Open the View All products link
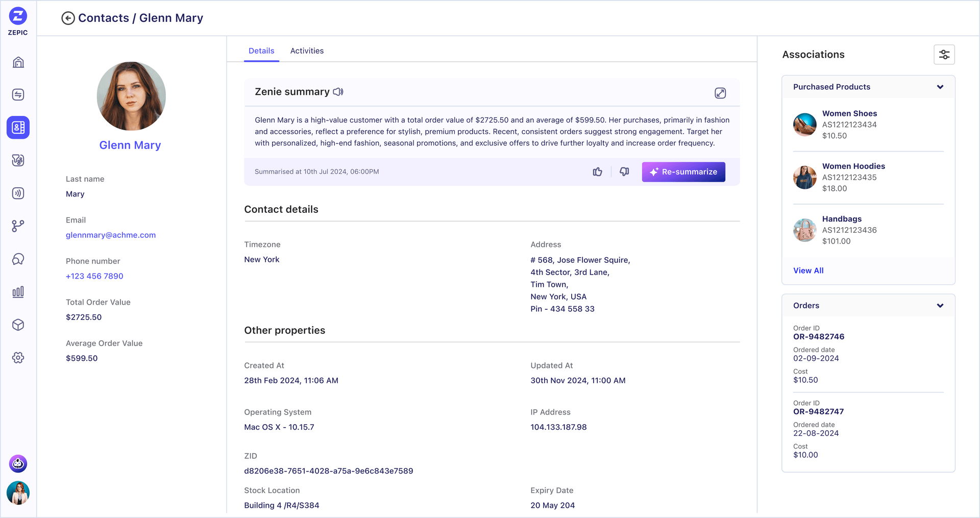This screenshot has height=518, width=980. click(808, 270)
